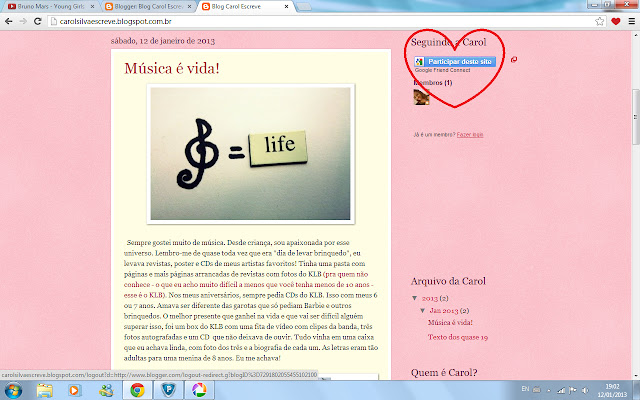Open the Música é vida! post title
Screen dimensions: 640x400
172,68
